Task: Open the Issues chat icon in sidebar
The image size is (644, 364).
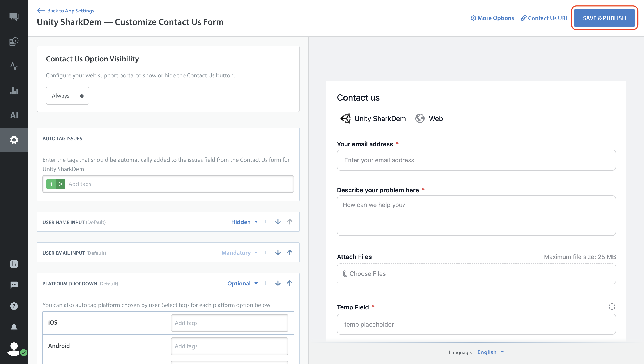Action: (14, 17)
